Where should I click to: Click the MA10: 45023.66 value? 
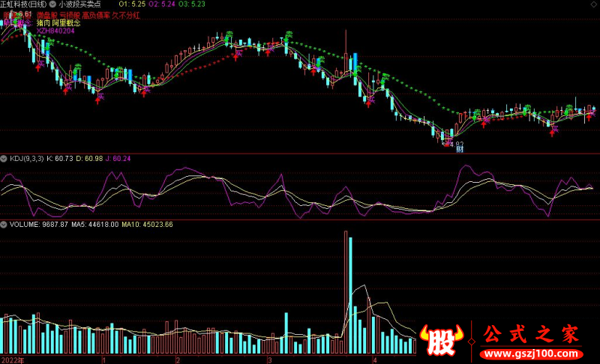pos(147,225)
